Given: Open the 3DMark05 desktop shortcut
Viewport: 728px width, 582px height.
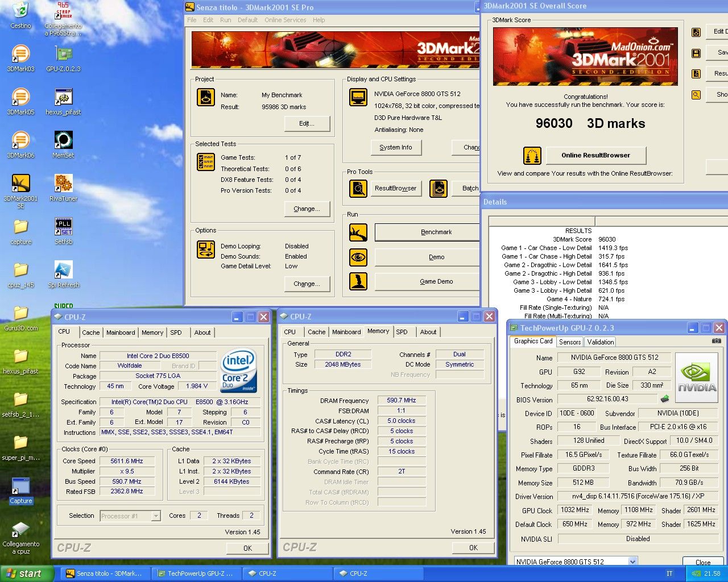Looking at the screenshot, I should (20, 101).
